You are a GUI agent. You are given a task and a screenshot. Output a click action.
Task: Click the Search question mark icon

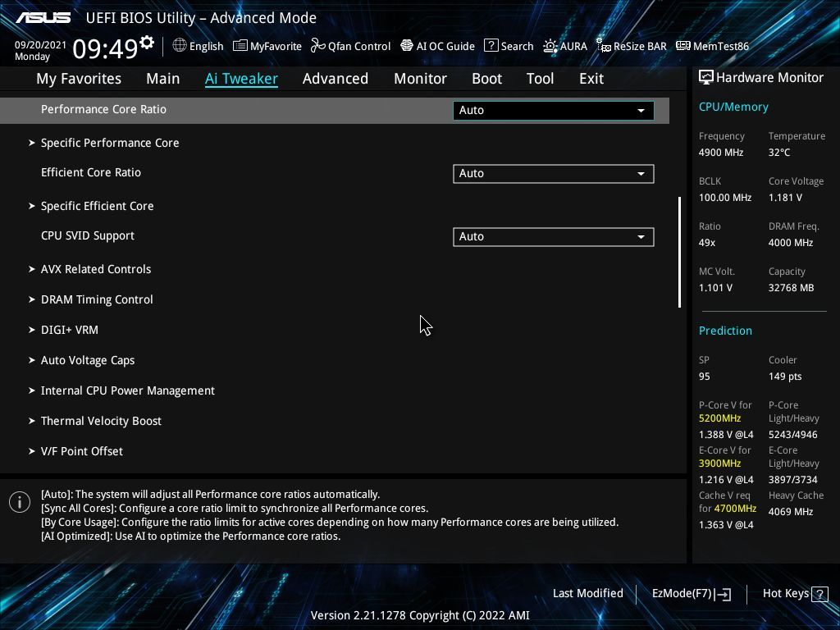pyautogui.click(x=491, y=46)
